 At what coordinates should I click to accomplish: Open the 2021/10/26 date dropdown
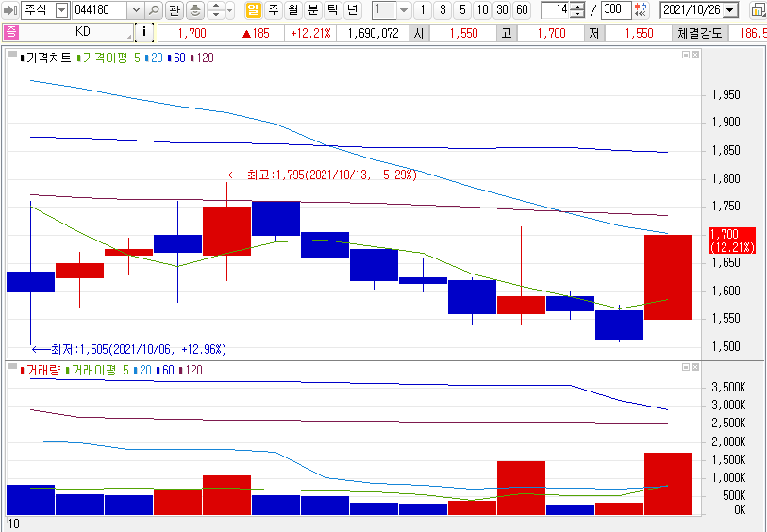tap(730, 9)
